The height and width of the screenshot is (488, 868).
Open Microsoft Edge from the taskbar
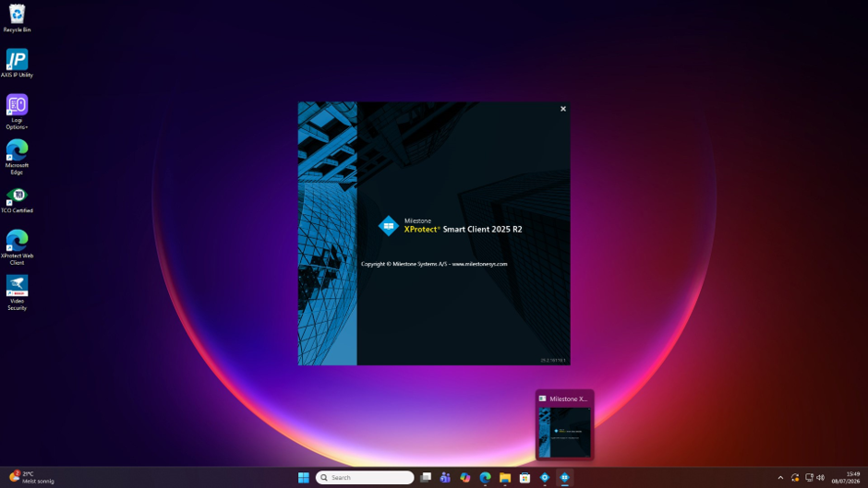tap(485, 478)
